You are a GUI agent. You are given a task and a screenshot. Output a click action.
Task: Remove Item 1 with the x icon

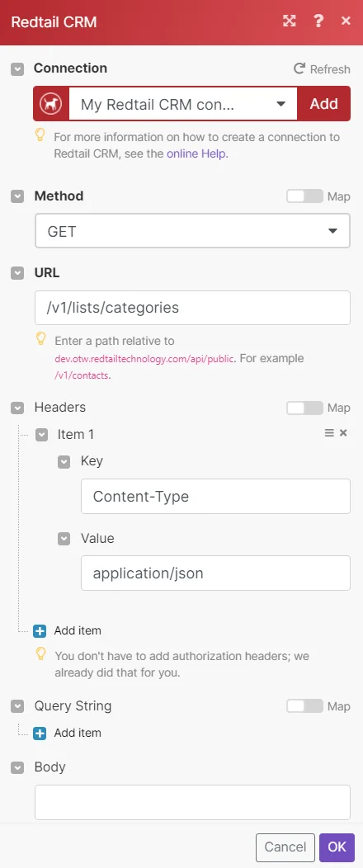click(x=343, y=433)
